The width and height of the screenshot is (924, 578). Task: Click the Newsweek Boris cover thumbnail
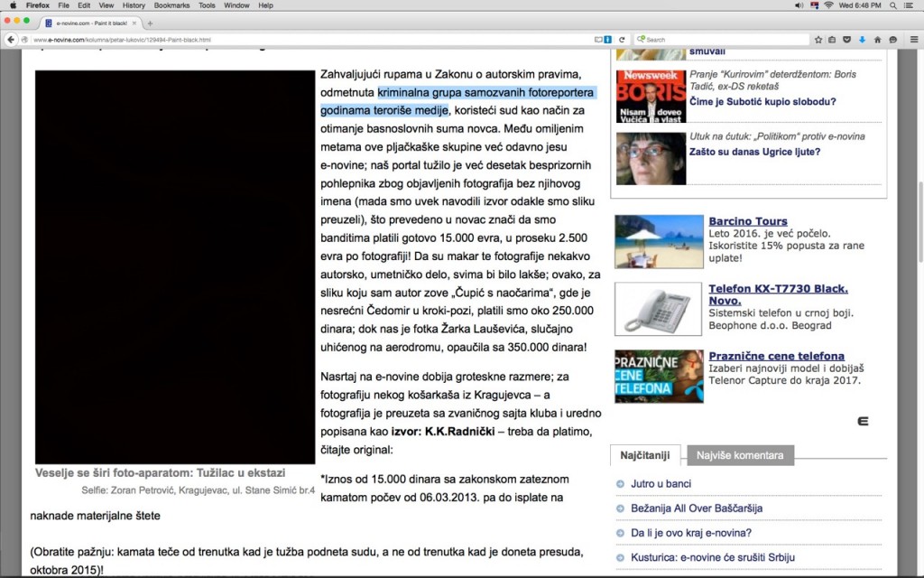tap(651, 97)
